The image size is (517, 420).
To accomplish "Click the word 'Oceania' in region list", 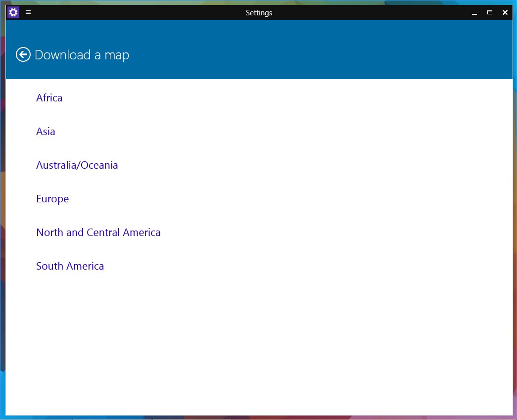I will click(99, 165).
